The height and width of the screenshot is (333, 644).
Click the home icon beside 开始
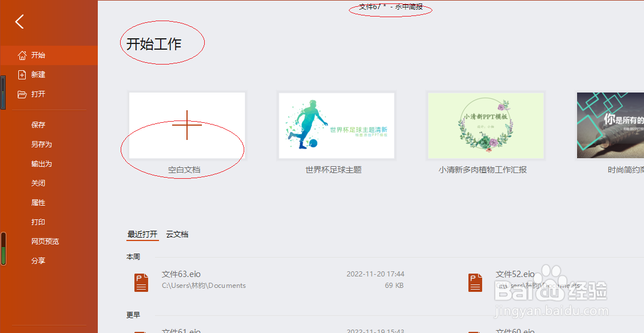pos(22,55)
